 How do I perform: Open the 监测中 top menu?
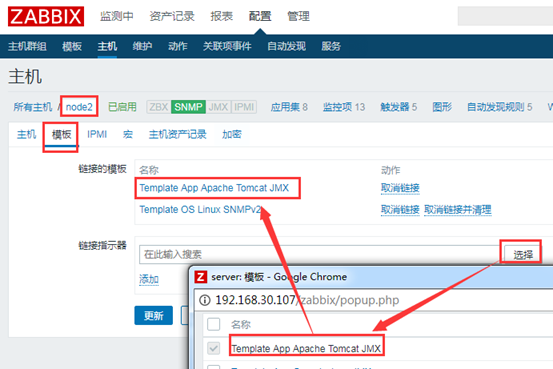[117, 16]
